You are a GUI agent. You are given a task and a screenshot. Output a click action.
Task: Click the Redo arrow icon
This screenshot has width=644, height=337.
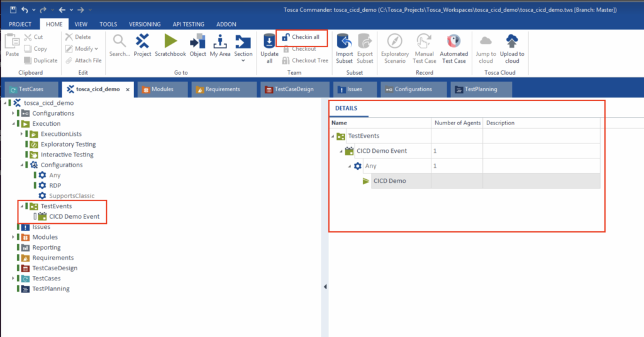[x=43, y=10]
